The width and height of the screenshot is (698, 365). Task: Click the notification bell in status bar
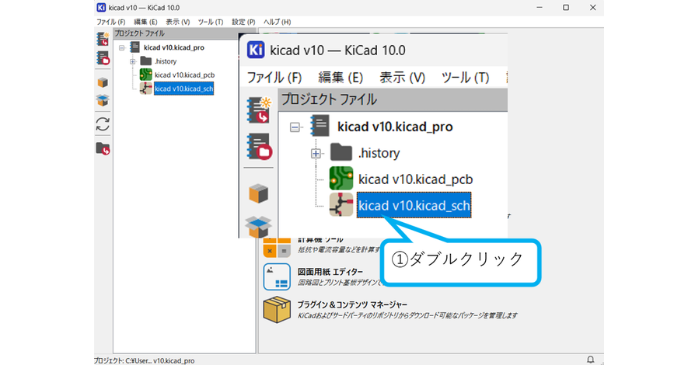pyautogui.click(x=590, y=360)
